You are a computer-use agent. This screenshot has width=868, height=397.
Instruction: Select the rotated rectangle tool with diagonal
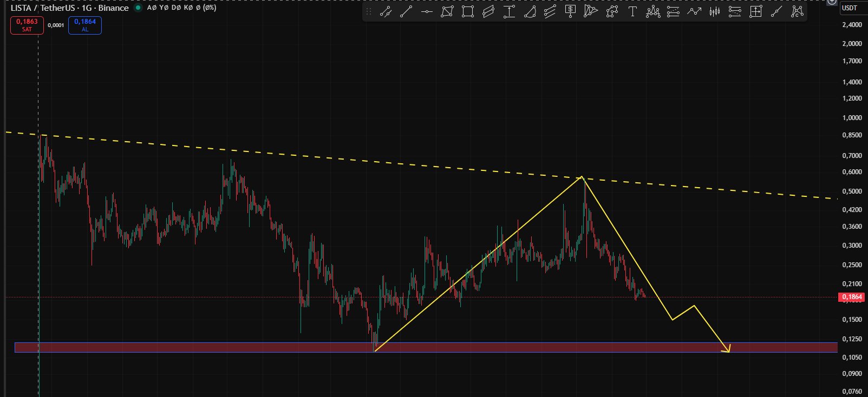coord(447,12)
